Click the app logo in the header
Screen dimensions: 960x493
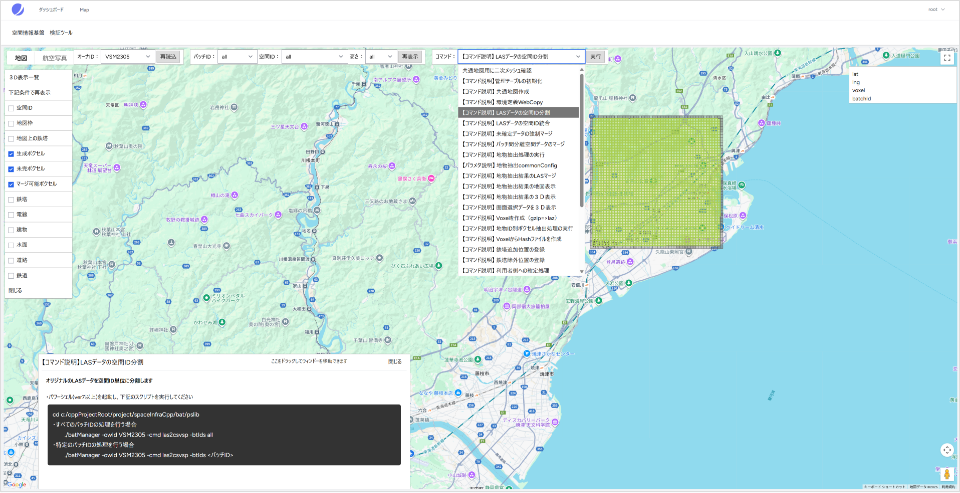tap(17, 8)
